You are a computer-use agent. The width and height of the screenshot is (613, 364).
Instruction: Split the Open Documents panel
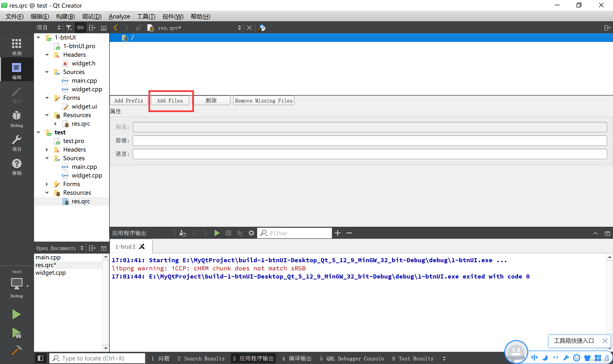pos(92,248)
